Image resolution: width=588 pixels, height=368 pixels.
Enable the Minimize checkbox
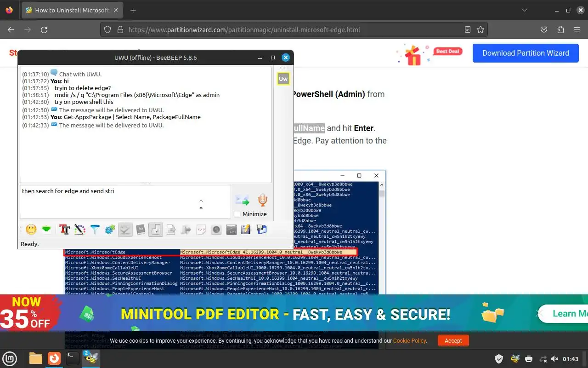(x=237, y=214)
